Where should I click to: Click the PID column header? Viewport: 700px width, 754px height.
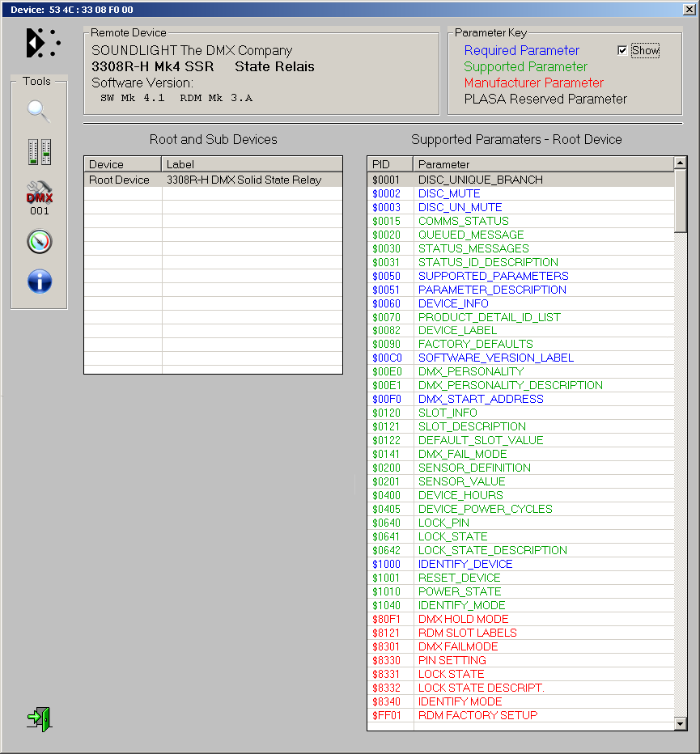coord(390,164)
